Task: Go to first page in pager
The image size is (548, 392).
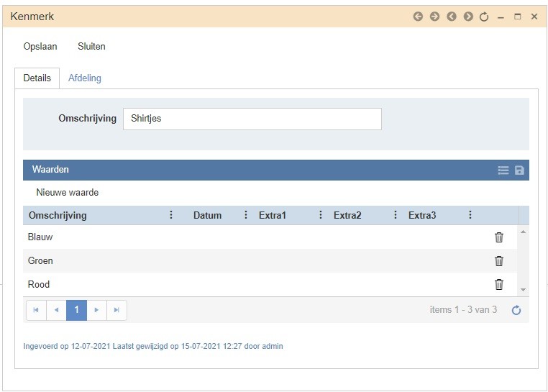Action: click(x=36, y=310)
